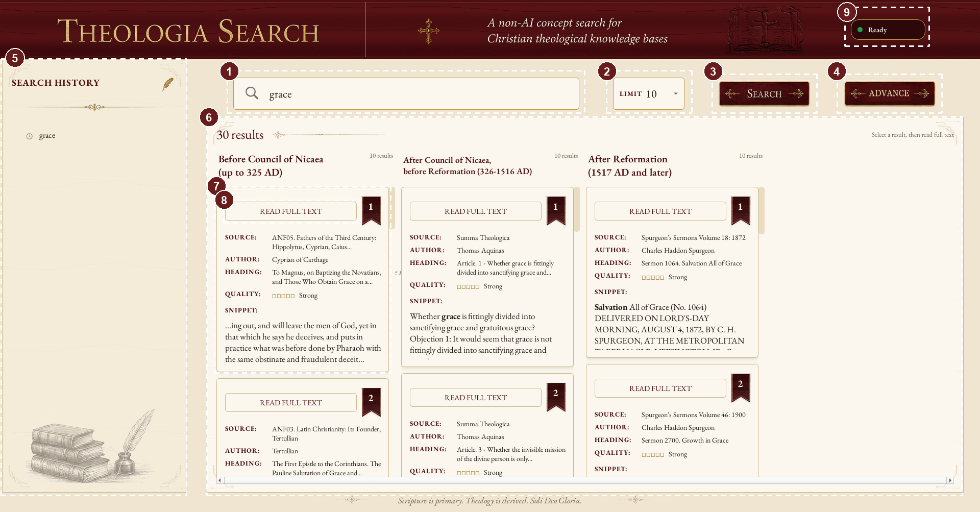Click the horizontal scrollbar left arrow
Viewport: 980px width, 512px height.
click(220, 480)
